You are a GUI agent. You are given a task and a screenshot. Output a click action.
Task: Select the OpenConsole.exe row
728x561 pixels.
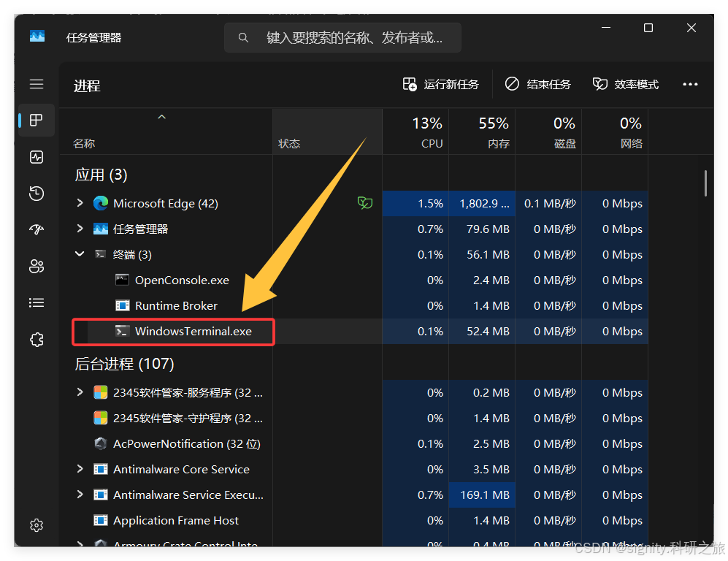354,280
